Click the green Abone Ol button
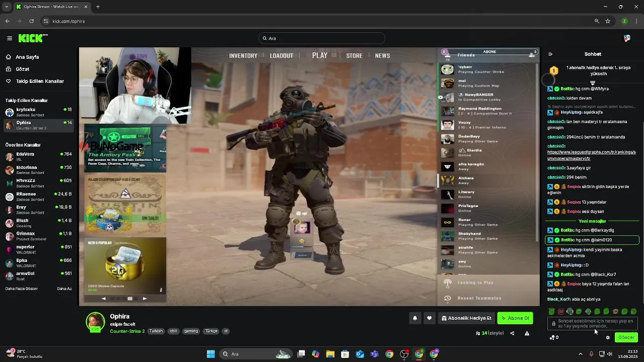The width and height of the screenshot is (644, 362). coord(515,318)
